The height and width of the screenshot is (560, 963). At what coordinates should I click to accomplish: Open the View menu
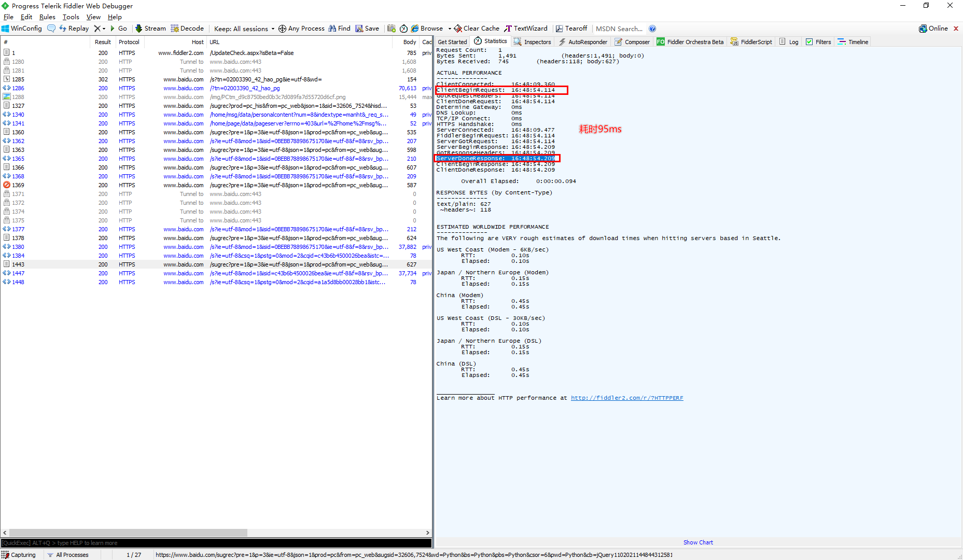point(93,17)
